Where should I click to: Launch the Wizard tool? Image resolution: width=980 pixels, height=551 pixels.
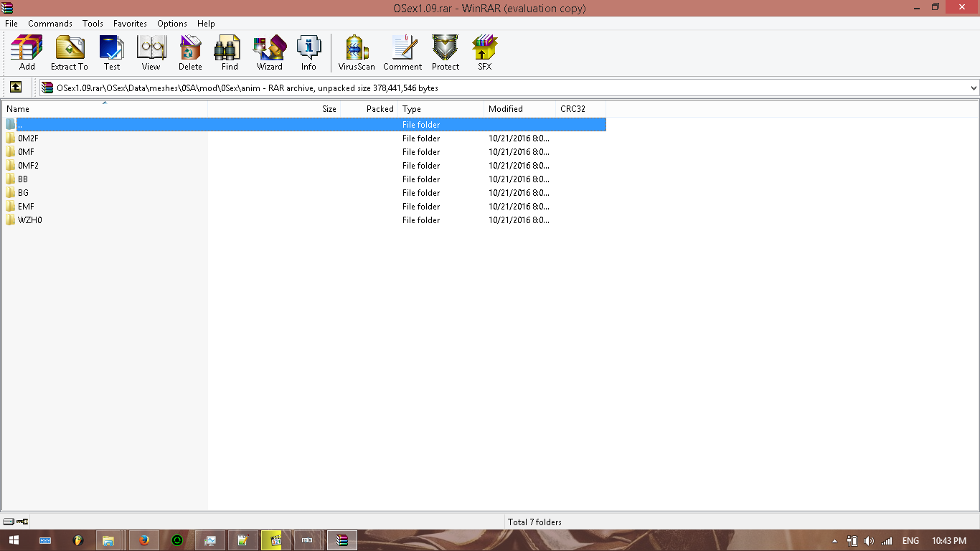269,52
